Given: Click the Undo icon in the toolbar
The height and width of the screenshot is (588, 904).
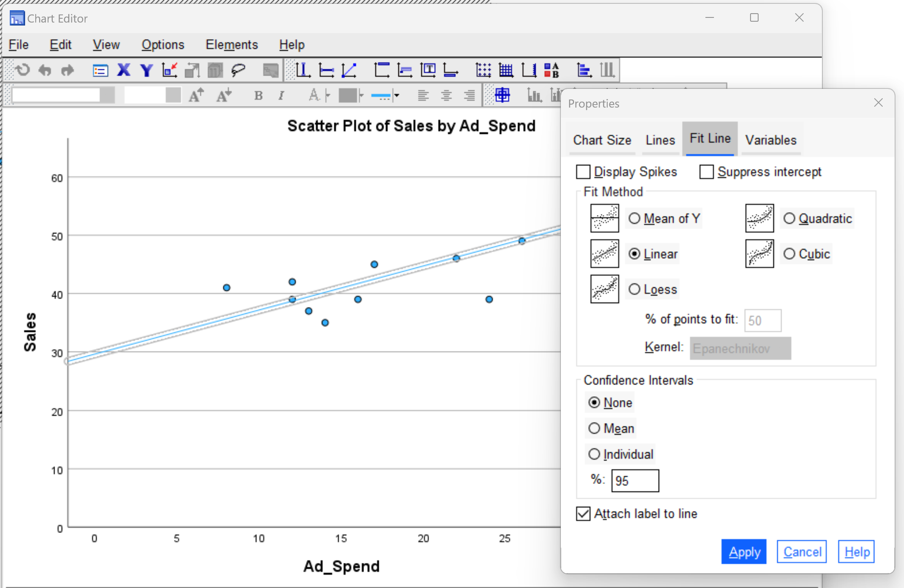Looking at the screenshot, I should (x=45, y=70).
